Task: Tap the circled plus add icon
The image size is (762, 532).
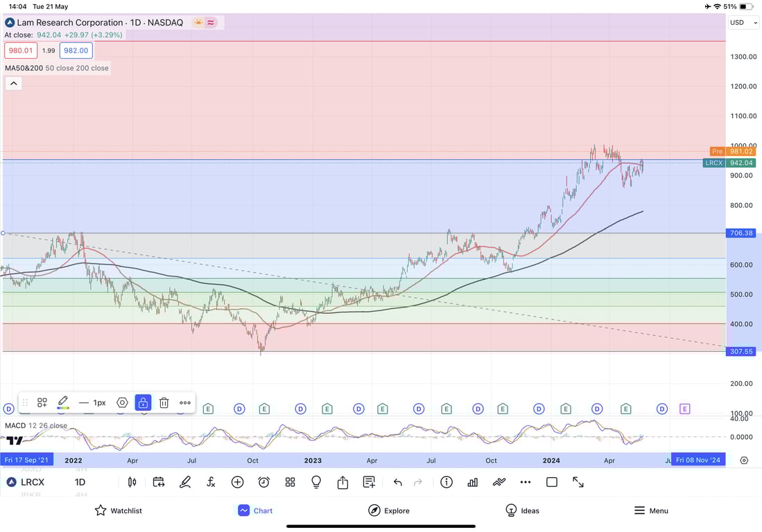Action: (237, 482)
